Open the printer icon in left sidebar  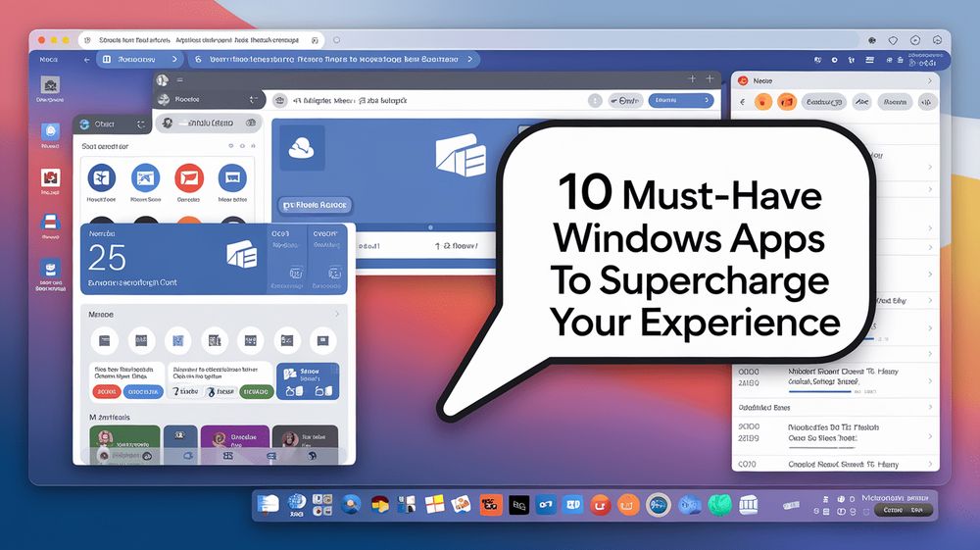tap(51, 222)
